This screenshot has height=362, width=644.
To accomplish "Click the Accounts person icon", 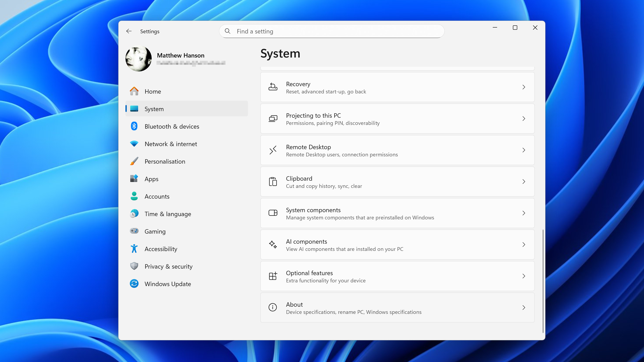I will [134, 196].
